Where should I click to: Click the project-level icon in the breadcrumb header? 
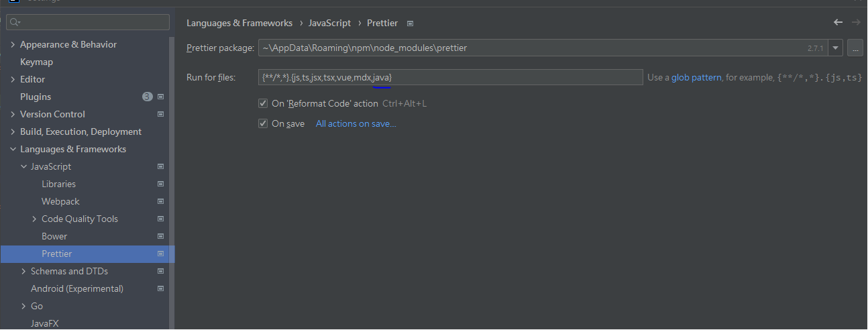pyautogui.click(x=410, y=23)
